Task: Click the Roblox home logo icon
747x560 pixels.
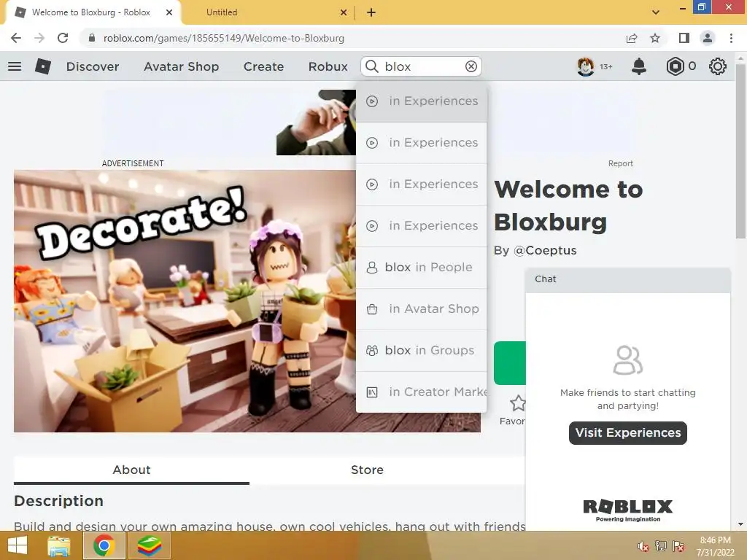Action: point(43,66)
